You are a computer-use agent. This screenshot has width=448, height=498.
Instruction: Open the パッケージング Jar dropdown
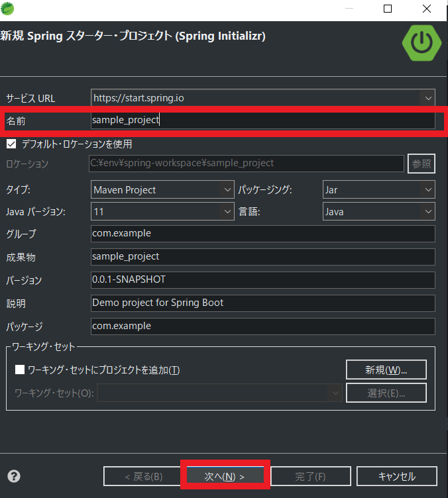(378, 189)
